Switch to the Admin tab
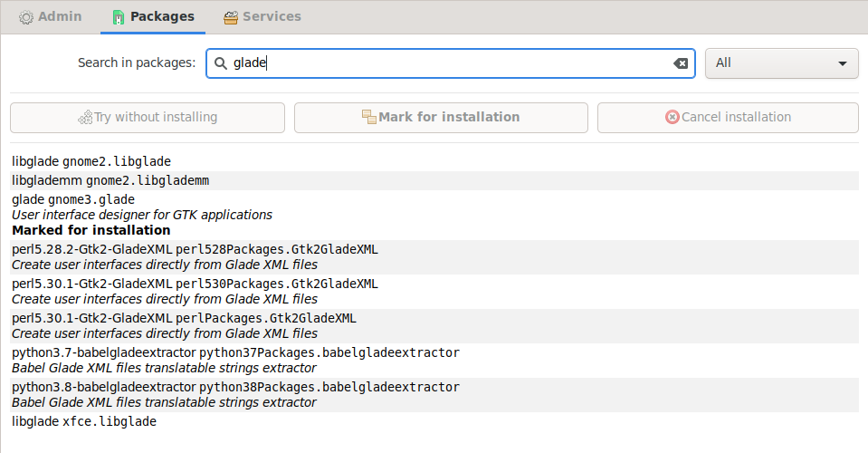Image resolution: width=868 pixels, height=453 pixels. (51, 16)
